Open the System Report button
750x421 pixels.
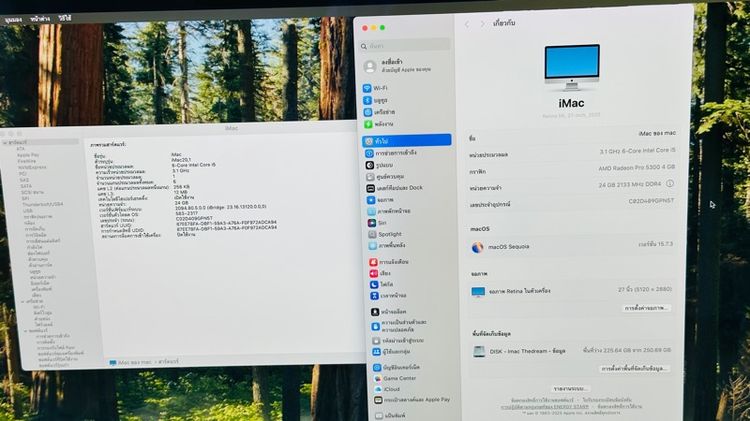(571, 388)
